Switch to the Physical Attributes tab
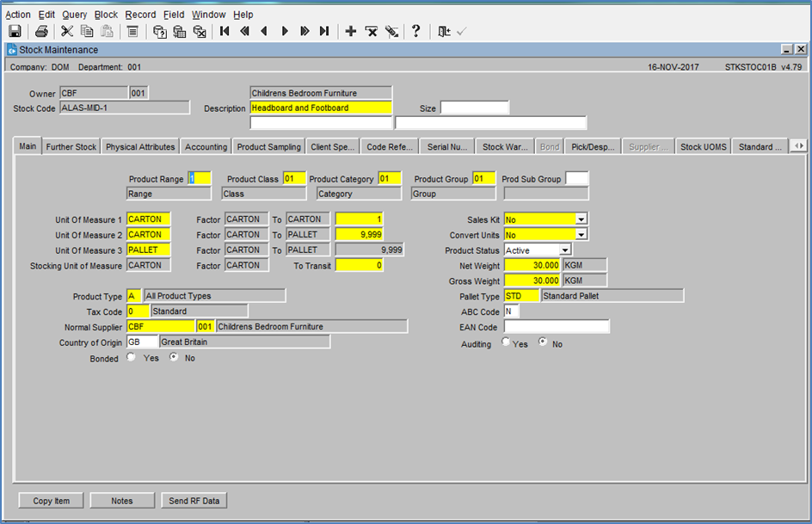Screen dimensions: 812x524 [x=140, y=147]
